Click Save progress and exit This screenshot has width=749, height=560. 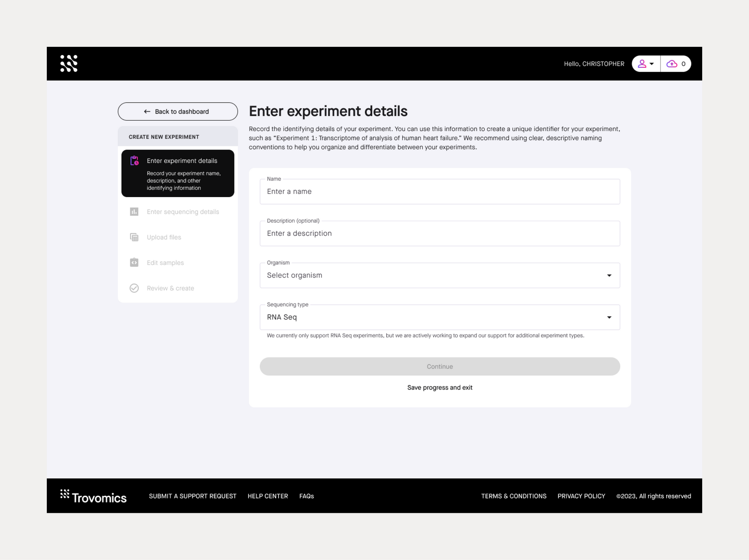440,388
